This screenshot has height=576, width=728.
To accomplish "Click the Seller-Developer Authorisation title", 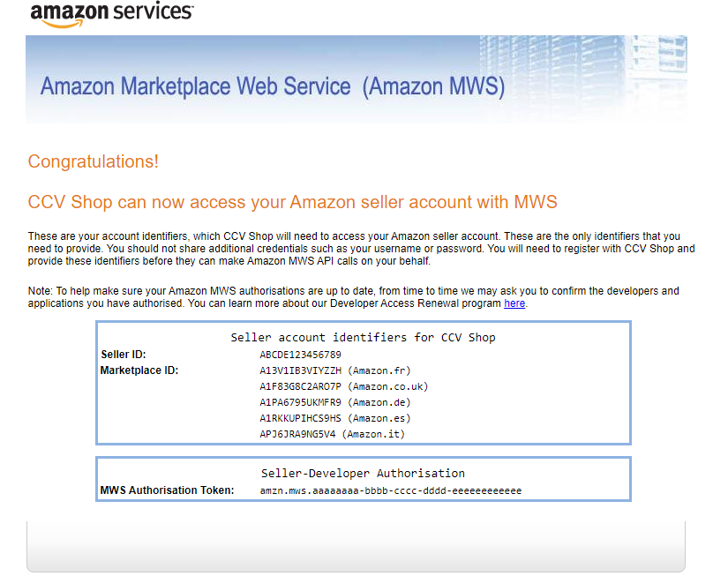I will [363, 473].
